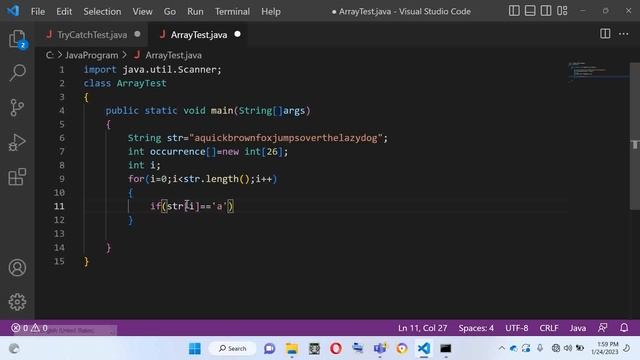Open the Run menu

tap(195, 11)
